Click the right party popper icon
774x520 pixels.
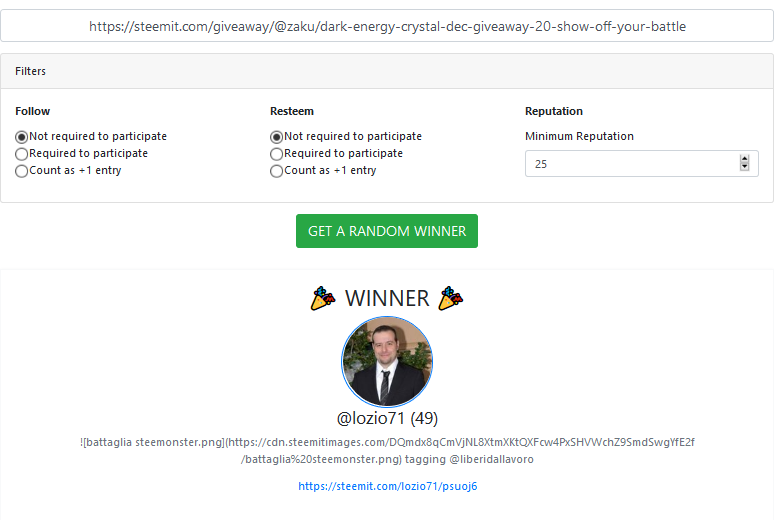click(451, 298)
